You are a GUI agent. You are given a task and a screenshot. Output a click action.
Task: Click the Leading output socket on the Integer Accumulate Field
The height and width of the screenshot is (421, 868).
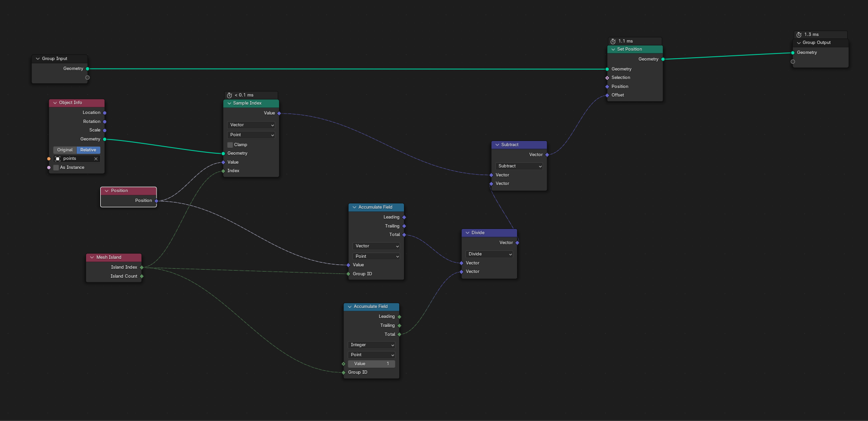click(x=399, y=316)
